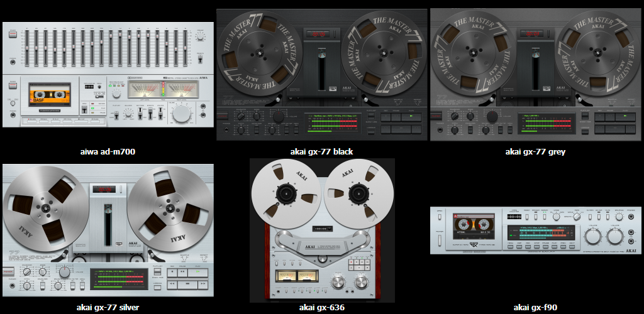Click the pause button on akai gx-77 silver
Viewport: 644px width, 314px height.
(182, 273)
